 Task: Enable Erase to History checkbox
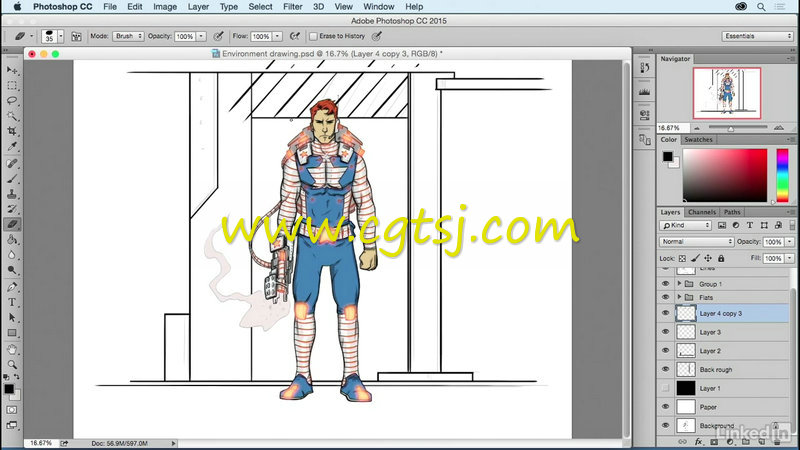[x=313, y=36]
